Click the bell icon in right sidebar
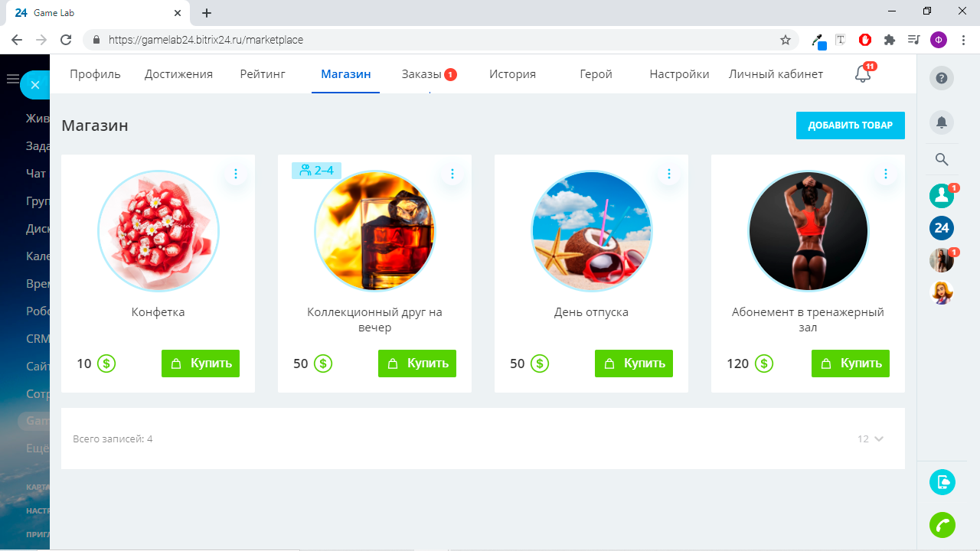This screenshot has width=980, height=551. [942, 122]
